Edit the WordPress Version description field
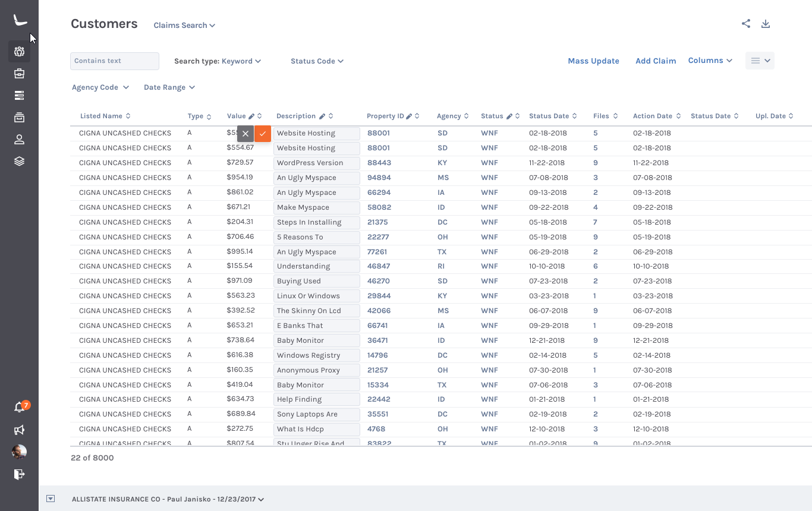The image size is (812, 511). (x=317, y=163)
